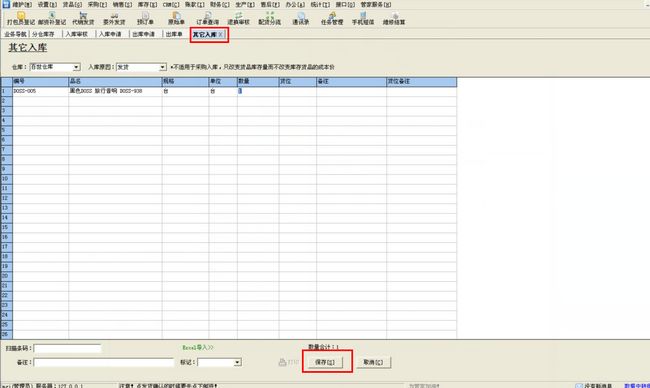Switch to the 分仓库存 tab
The width and height of the screenshot is (650, 388).
point(43,34)
